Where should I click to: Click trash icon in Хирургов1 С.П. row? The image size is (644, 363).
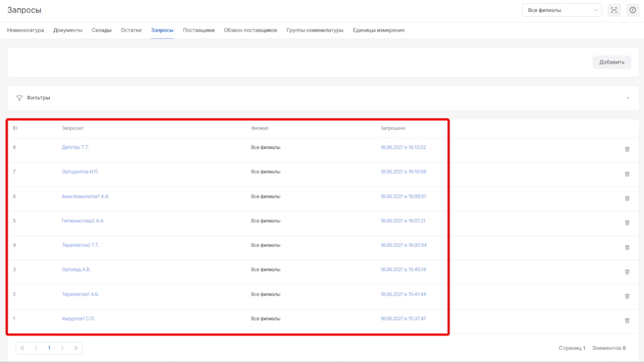626,320
